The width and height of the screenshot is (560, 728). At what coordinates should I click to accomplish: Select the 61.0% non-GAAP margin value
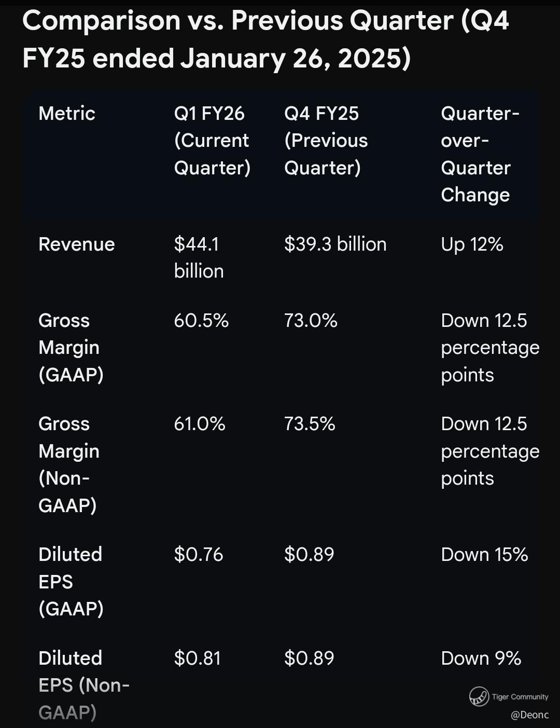pos(200,424)
